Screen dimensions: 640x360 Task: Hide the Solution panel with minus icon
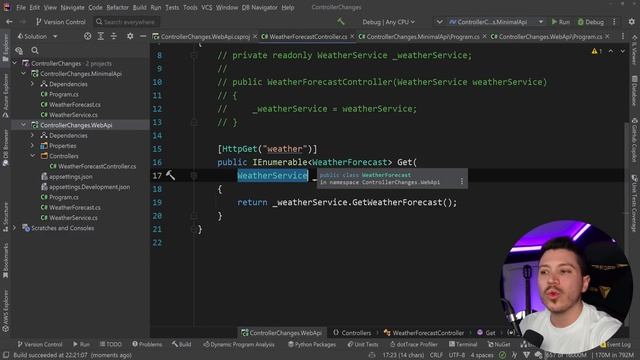tap(143, 36)
